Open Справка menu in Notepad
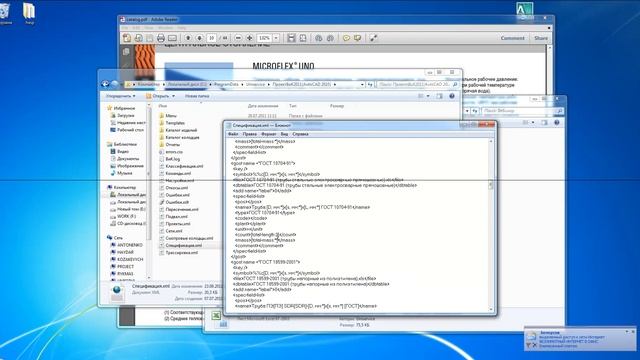This screenshot has width=640, height=360. (x=300, y=134)
